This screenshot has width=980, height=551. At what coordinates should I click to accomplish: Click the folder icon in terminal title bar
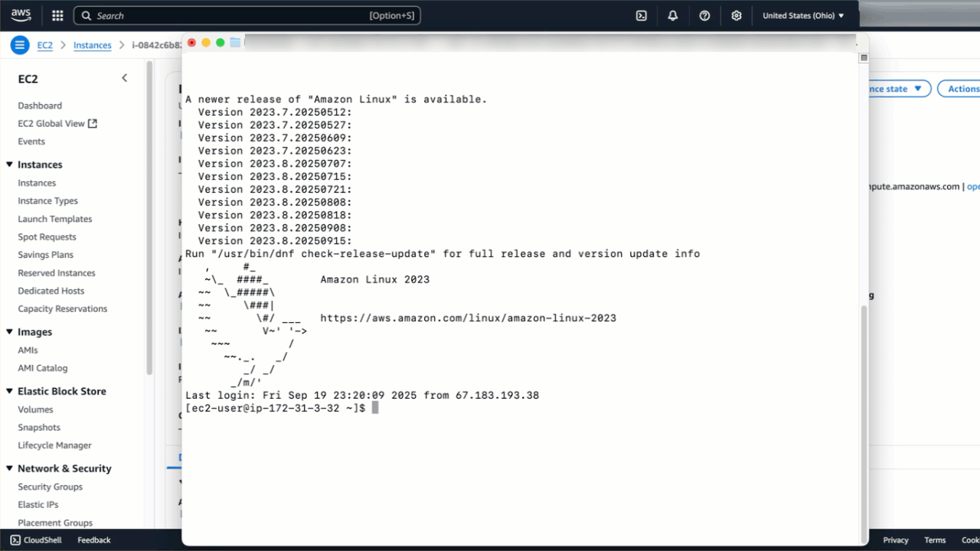235,43
